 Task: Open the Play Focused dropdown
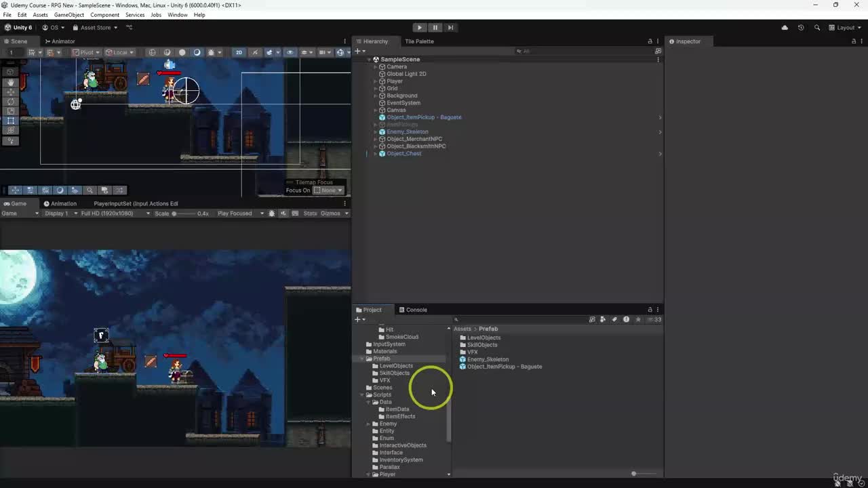(x=240, y=213)
